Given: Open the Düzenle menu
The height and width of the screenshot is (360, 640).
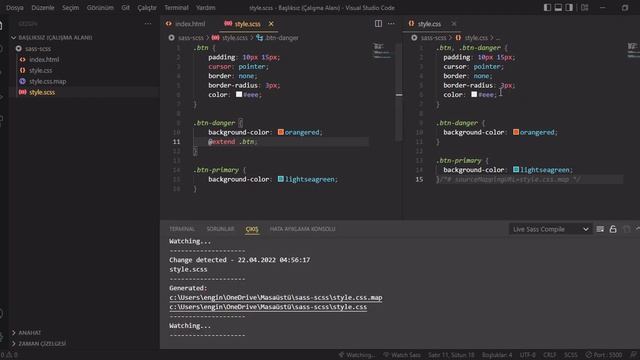Looking at the screenshot, I should point(42,7).
